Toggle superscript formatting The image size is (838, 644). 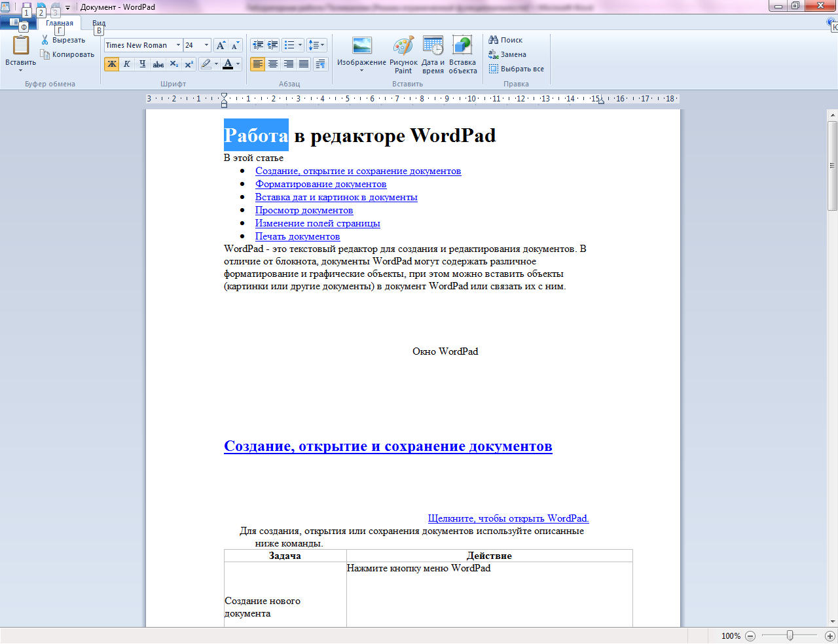pos(189,64)
